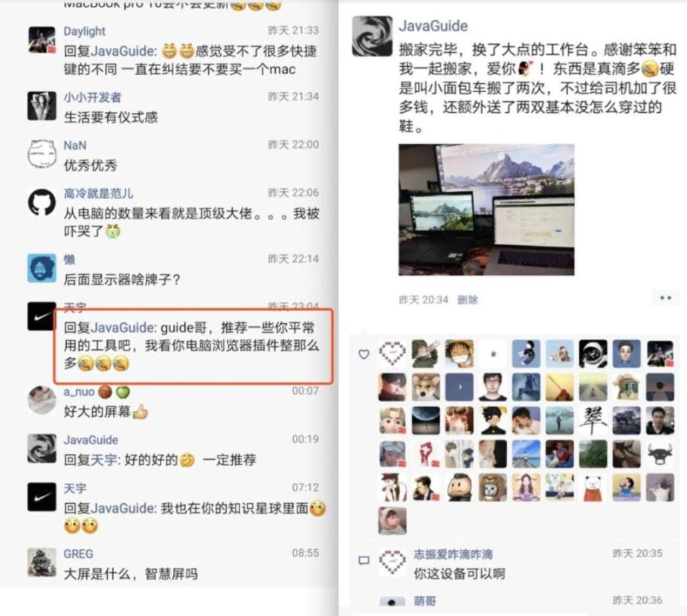Open the GitHub logo avatar of 高冷就是范儿

tap(42, 203)
